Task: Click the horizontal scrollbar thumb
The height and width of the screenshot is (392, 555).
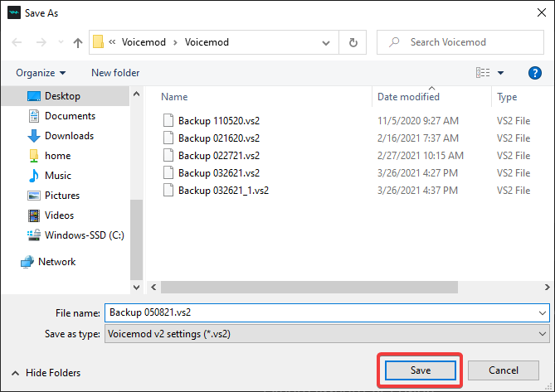Action: (309, 287)
